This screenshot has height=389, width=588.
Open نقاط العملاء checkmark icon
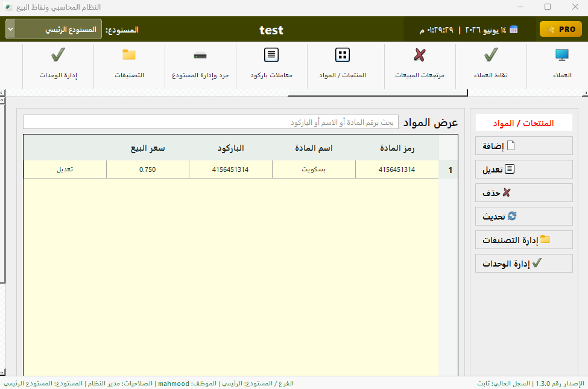490,55
